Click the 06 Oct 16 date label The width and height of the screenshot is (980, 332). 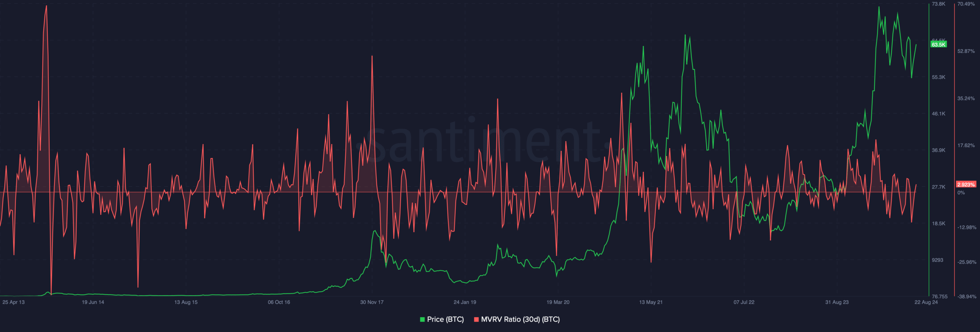click(x=279, y=302)
